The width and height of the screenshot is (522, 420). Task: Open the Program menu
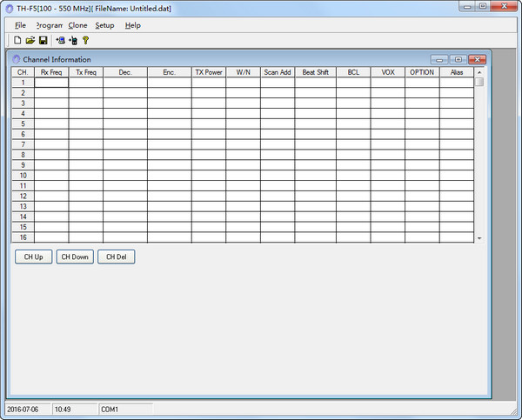click(50, 25)
